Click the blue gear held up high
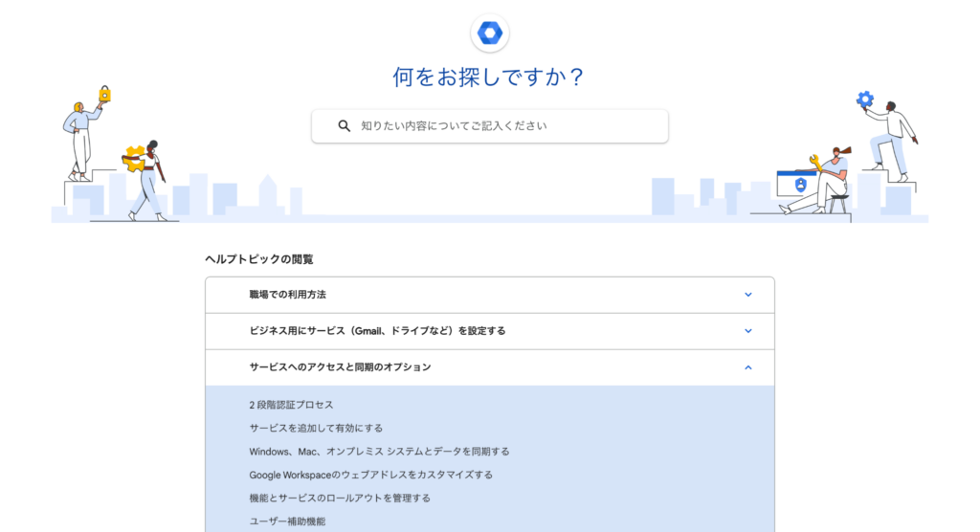The height and width of the screenshot is (532, 980). click(x=865, y=99)
